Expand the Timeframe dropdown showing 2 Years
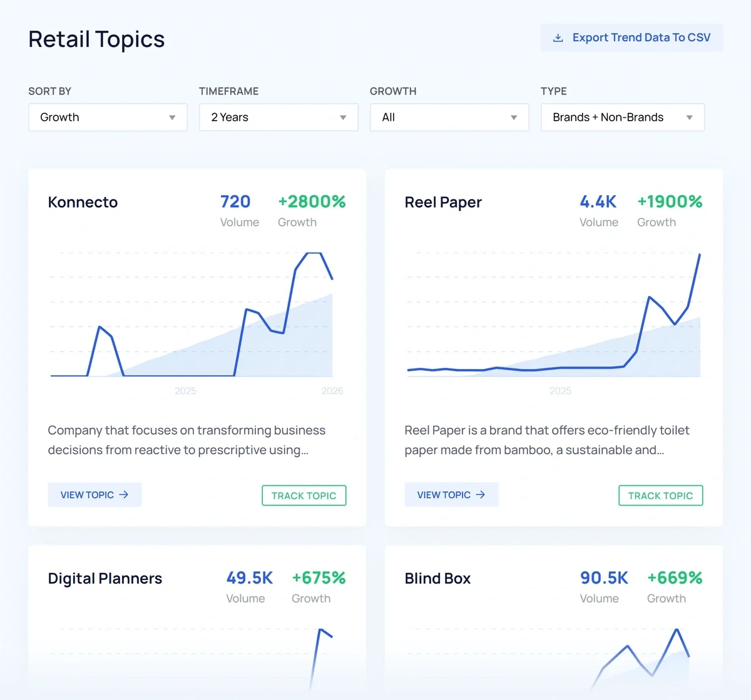751x700 pixels. click(x=278, y=118)
